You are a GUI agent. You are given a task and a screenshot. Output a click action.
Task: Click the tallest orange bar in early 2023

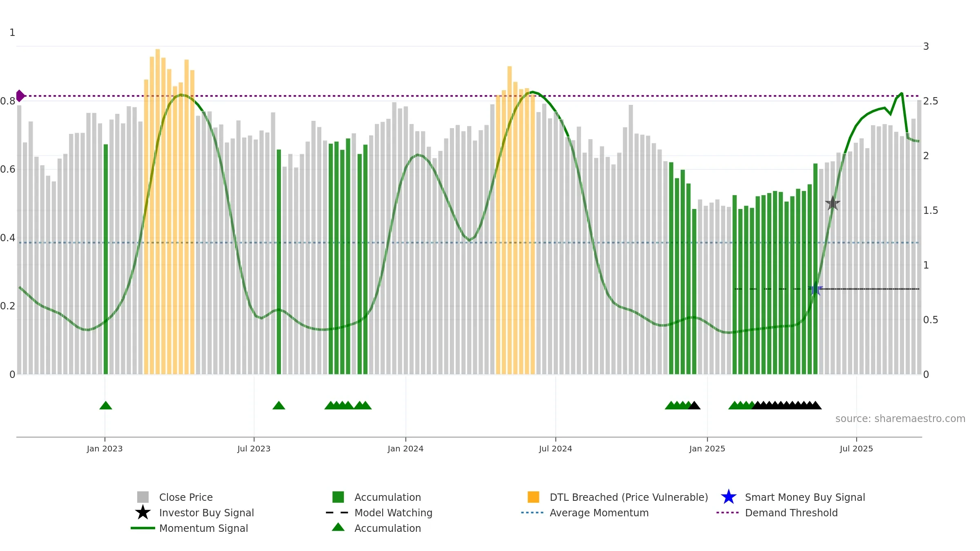(x=158, y=212)
